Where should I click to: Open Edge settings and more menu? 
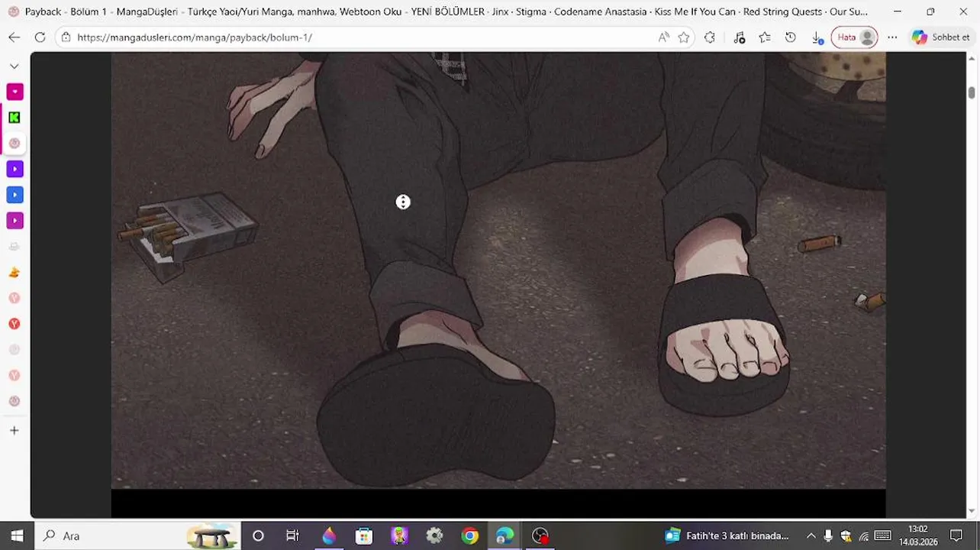click(892, 37)
